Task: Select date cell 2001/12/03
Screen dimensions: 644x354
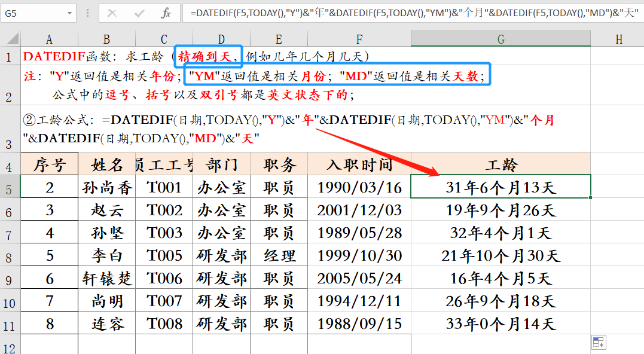Action: 359,209
